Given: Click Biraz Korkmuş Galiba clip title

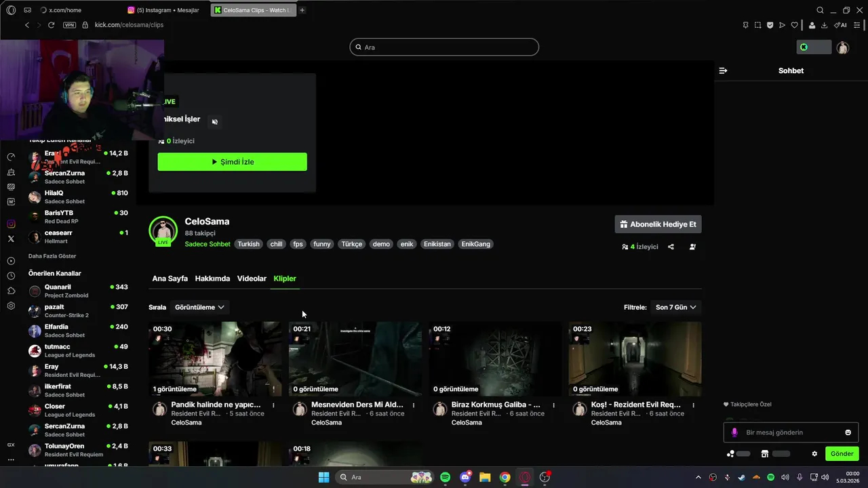Looking at the screenshot, I should [x=496, y=405].
